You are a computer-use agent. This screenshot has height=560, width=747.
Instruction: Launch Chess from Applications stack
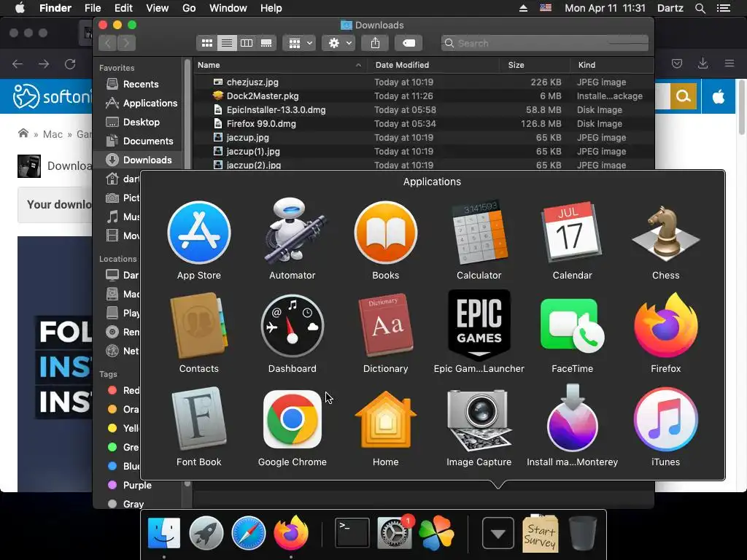point(665,233)
